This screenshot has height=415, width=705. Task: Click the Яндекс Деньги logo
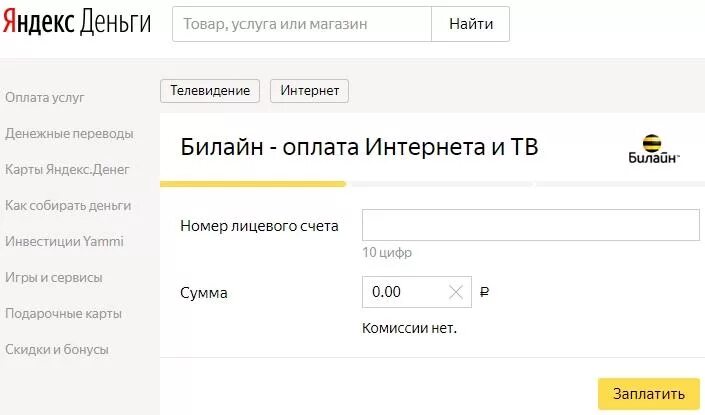pos(77,22)
